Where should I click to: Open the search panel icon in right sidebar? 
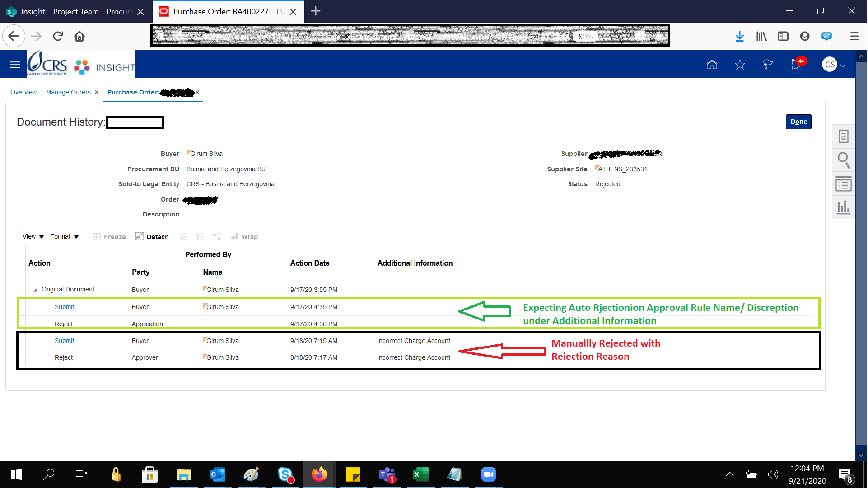[843, 160]
